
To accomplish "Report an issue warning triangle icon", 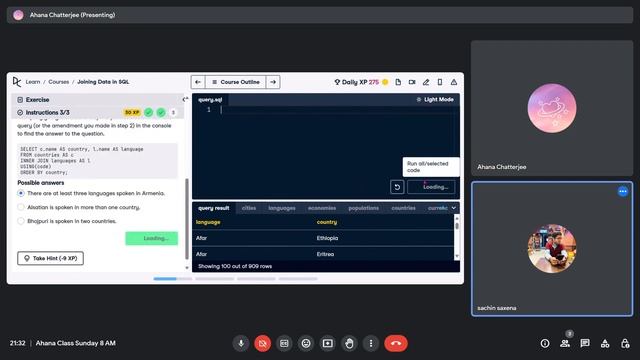I will pos(454,82).
